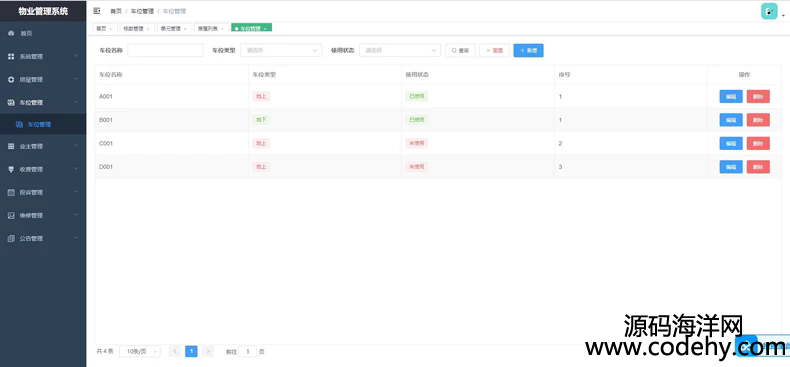The image size is (790, 367).
Task: Click the green 地下 tag in B001 row
Action: [x=261, y=120]
